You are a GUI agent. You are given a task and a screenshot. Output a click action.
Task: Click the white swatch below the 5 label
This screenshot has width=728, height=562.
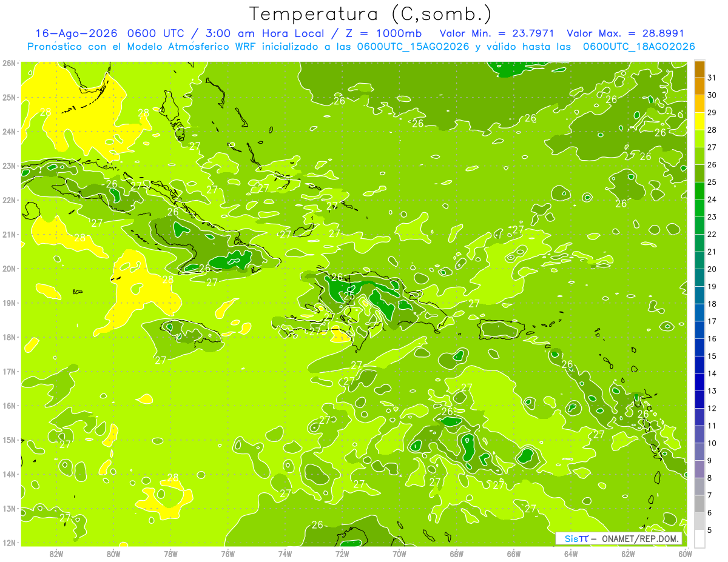[x=699, y=538]
